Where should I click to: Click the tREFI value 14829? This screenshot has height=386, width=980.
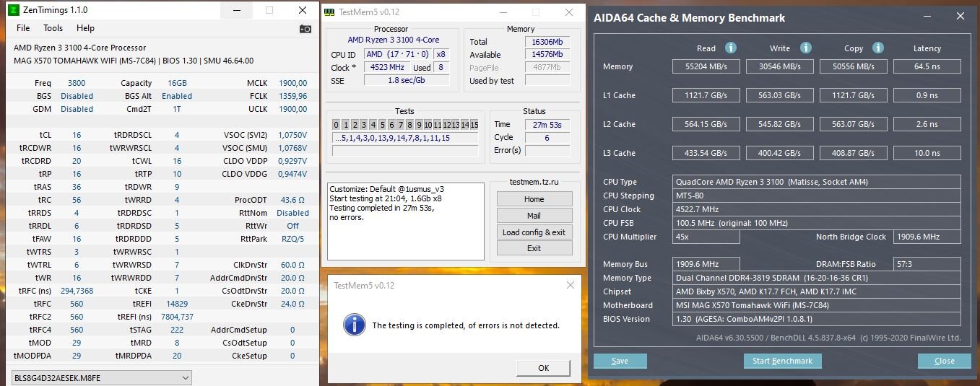177,304
